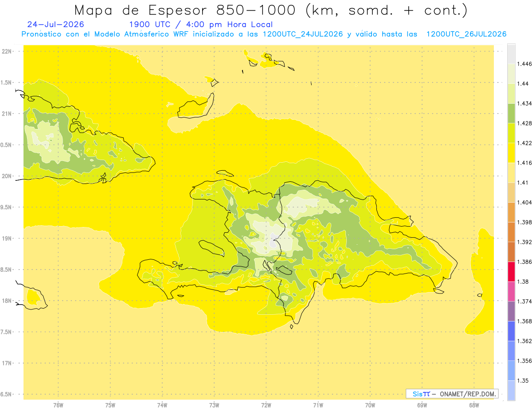Click the 73W longitude axis label
This screenshot has width=532, height=411.
tap(214, 405)
